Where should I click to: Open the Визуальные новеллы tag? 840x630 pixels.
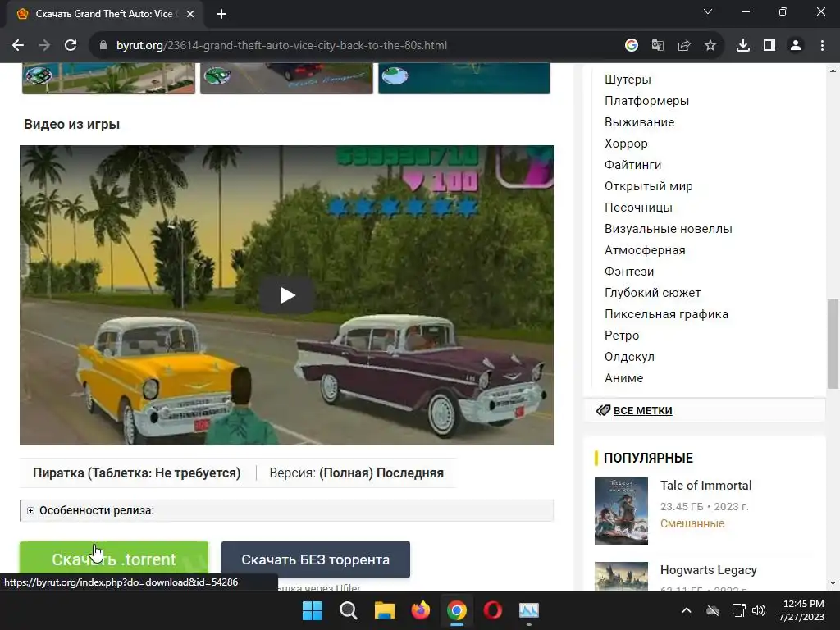coord(668,229)
